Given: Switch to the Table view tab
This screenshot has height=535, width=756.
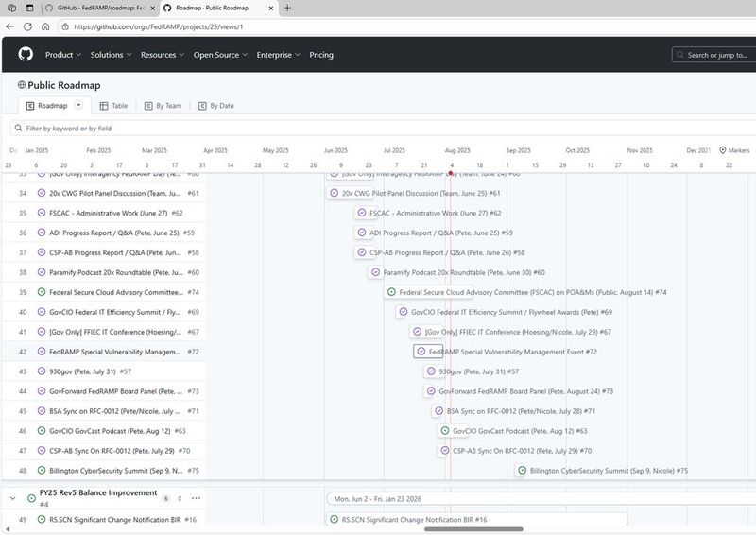Looking at the screenshot, I should pos(113,106).
